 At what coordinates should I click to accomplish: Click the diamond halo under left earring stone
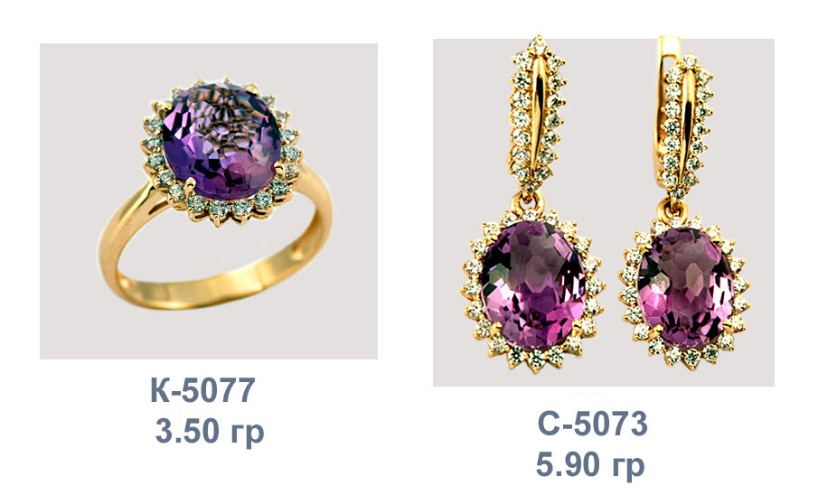[535, 358]
